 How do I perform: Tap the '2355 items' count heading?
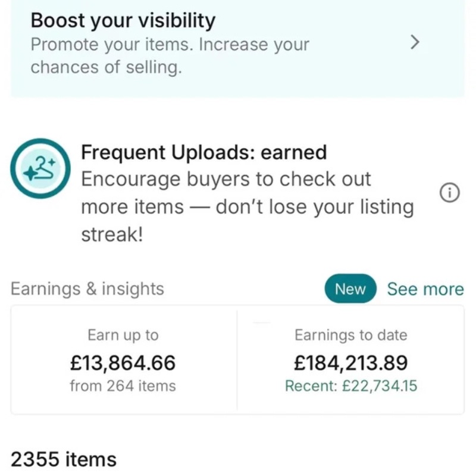click(64, 459)
